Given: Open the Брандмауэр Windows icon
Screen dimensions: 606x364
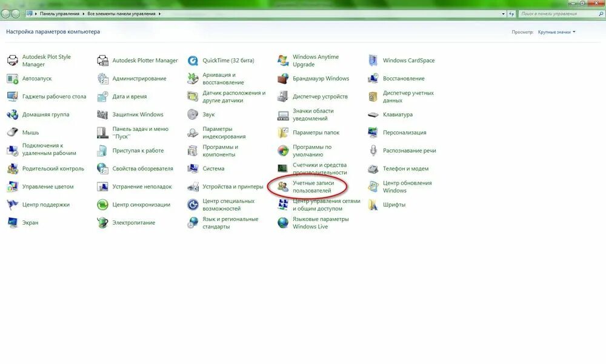Looking at the screenshot, I should click(x=283, y=79).
